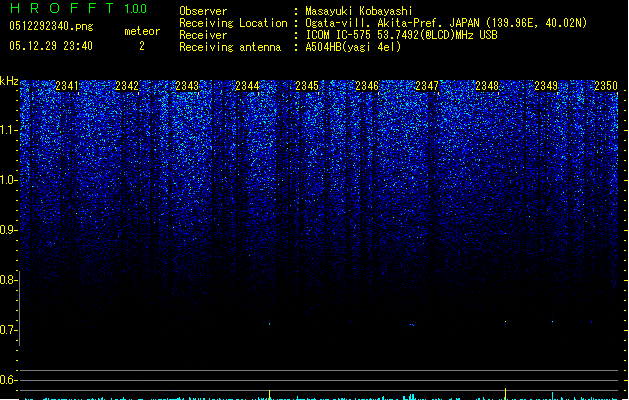Click the 2343 time marker
The height and width of the screenshot is (400, 629).
[187, 86]
